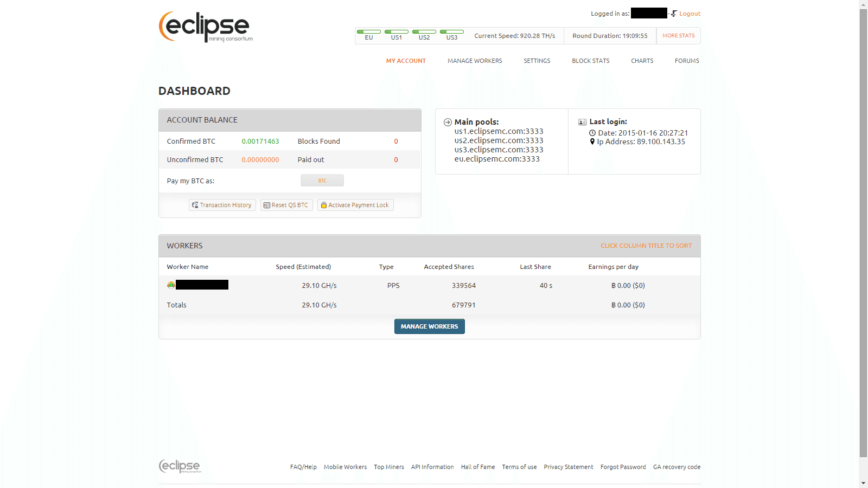Click the Transaction History button

(222, 205)
